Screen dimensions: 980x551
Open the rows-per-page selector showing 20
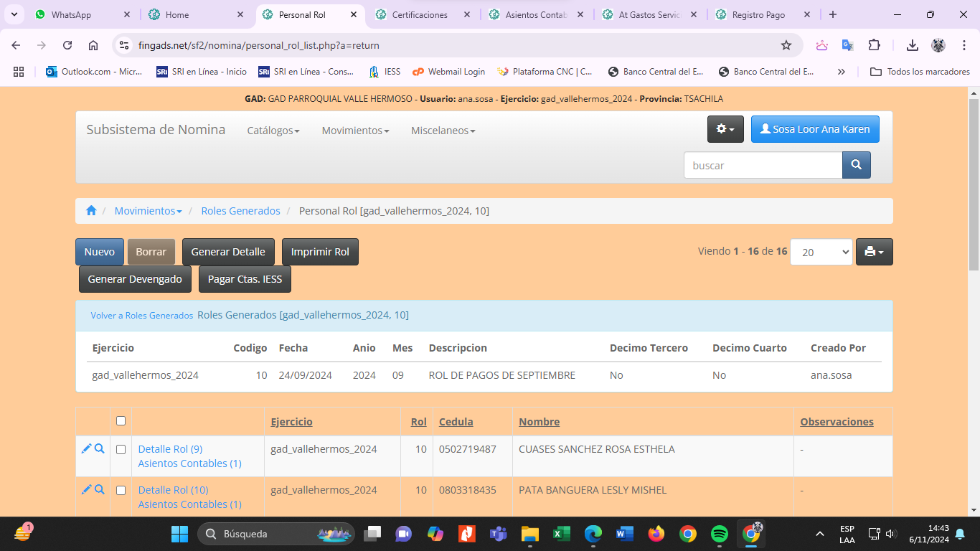tap(821, 252)
